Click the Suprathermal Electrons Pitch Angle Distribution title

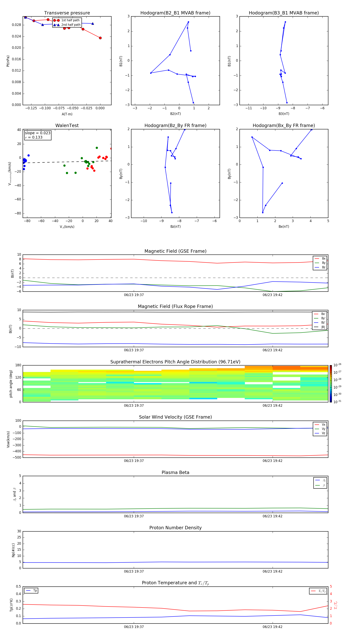[175, 362]
